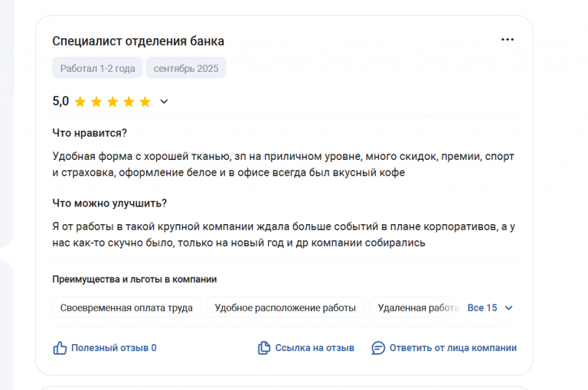Click the 5,0 rating score

pyautogui.click(x=60, y=101)
